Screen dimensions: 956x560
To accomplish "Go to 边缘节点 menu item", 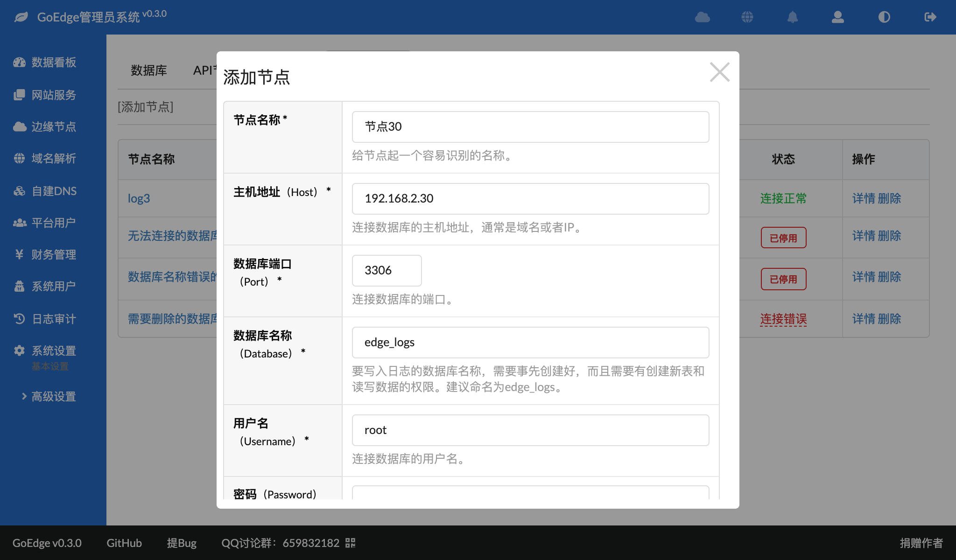I will pyautogui.click(x=54, y=126).
